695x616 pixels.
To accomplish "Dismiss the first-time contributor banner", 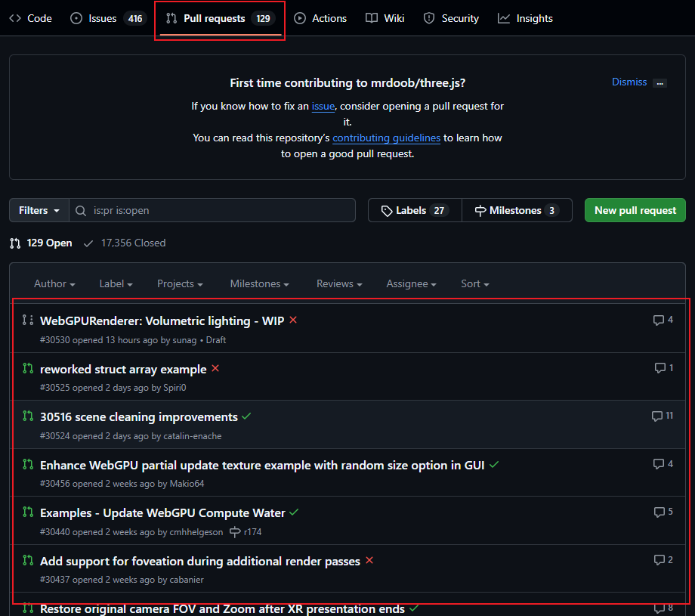I will point(629,82).
